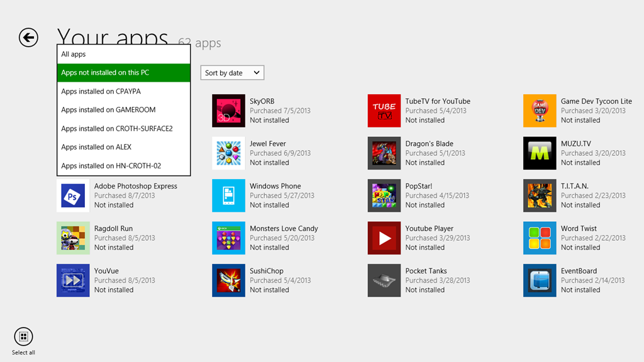Select the Pocket Tanks app icon

(x=384, y=280)
